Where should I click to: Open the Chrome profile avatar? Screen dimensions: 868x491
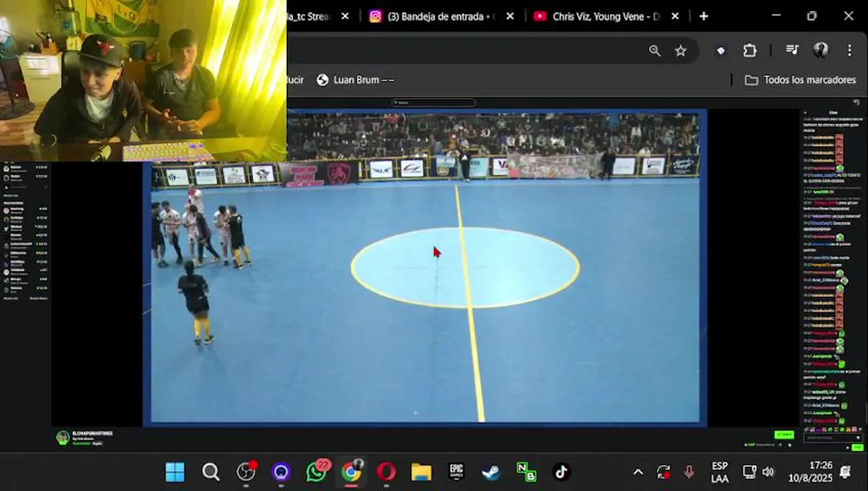point(821,50)
